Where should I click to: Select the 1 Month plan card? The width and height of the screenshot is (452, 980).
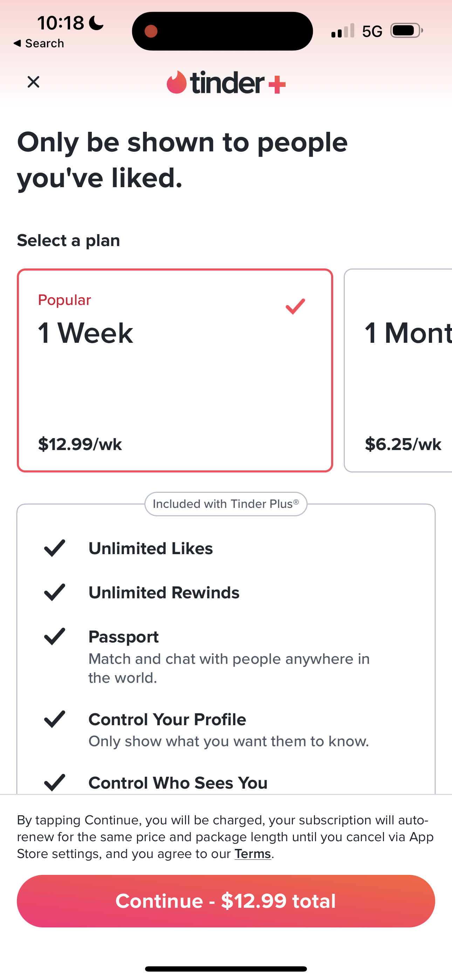point(398,370)
